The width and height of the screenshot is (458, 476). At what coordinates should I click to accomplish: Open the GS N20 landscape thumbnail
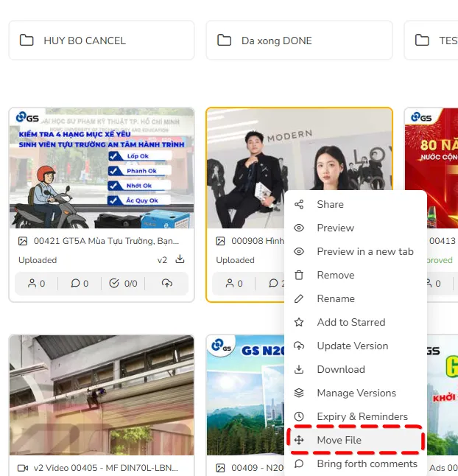pos(246,395)
